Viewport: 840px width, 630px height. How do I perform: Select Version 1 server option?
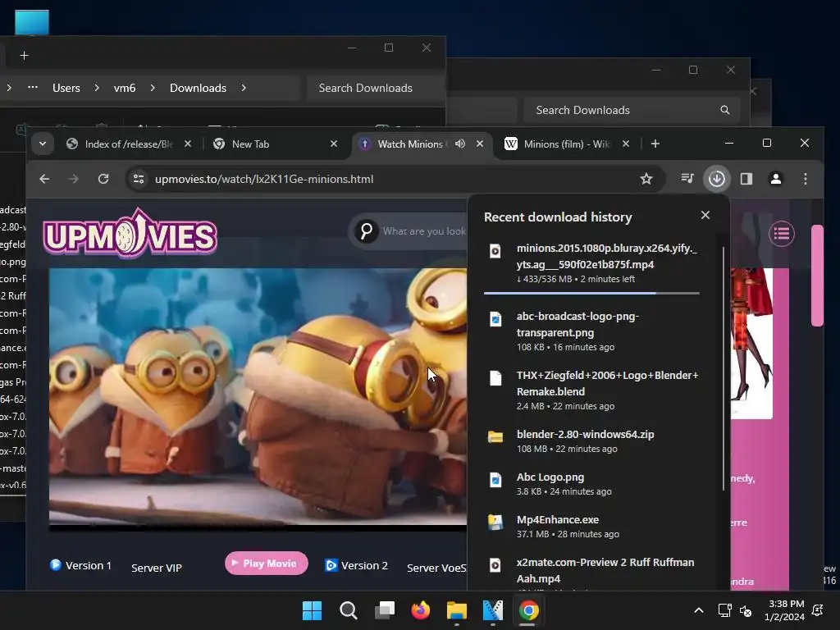(x=81, y=565)
